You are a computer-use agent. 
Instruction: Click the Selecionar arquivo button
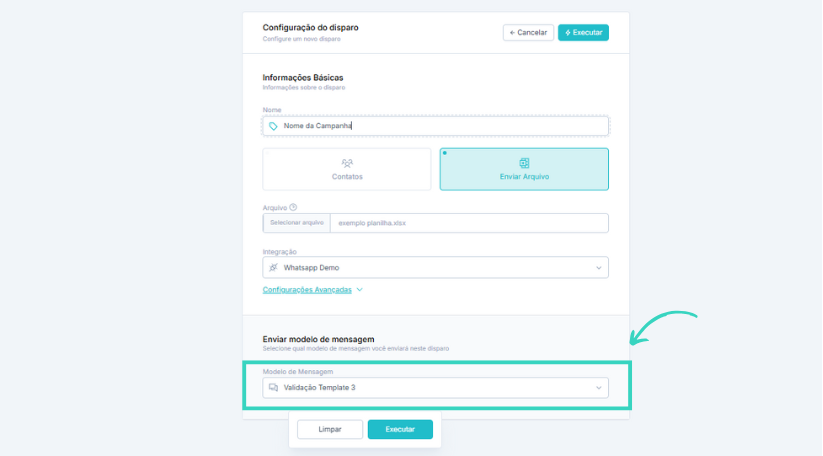click(297, 223)
